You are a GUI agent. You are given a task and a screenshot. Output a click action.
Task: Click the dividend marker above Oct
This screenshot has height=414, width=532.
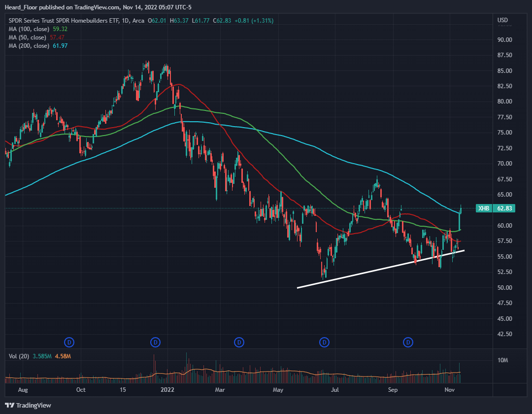click(69, 343)
